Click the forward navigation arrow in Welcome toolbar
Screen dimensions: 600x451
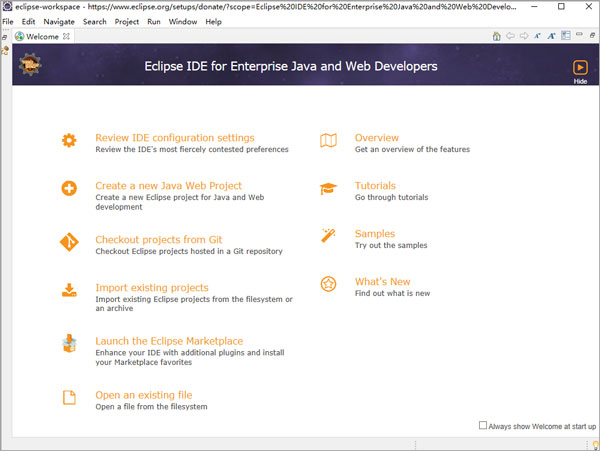(524, 36)
